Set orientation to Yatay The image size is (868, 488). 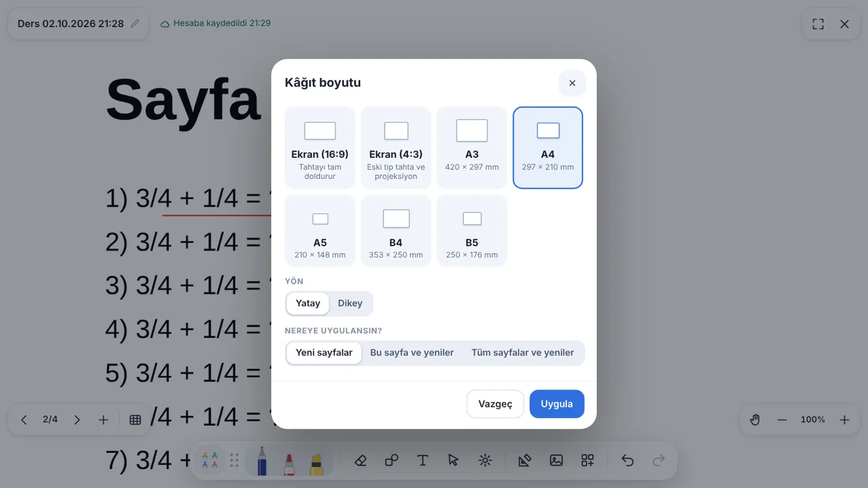click(308, 303)
